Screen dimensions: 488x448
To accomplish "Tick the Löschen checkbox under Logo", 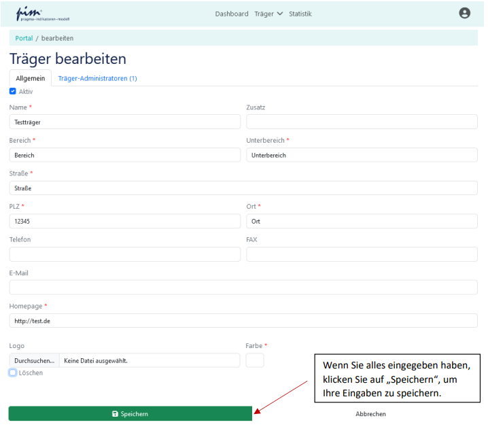I will coord(13,373).
